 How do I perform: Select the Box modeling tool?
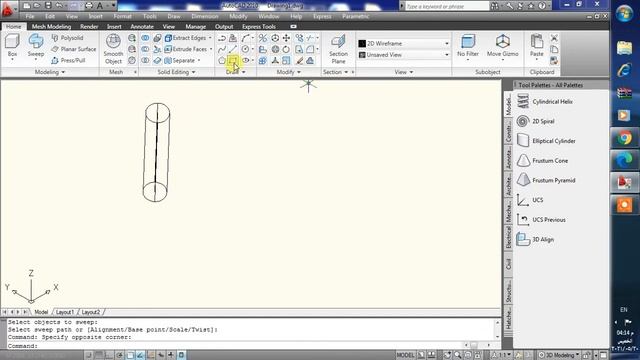pos(12,46)
